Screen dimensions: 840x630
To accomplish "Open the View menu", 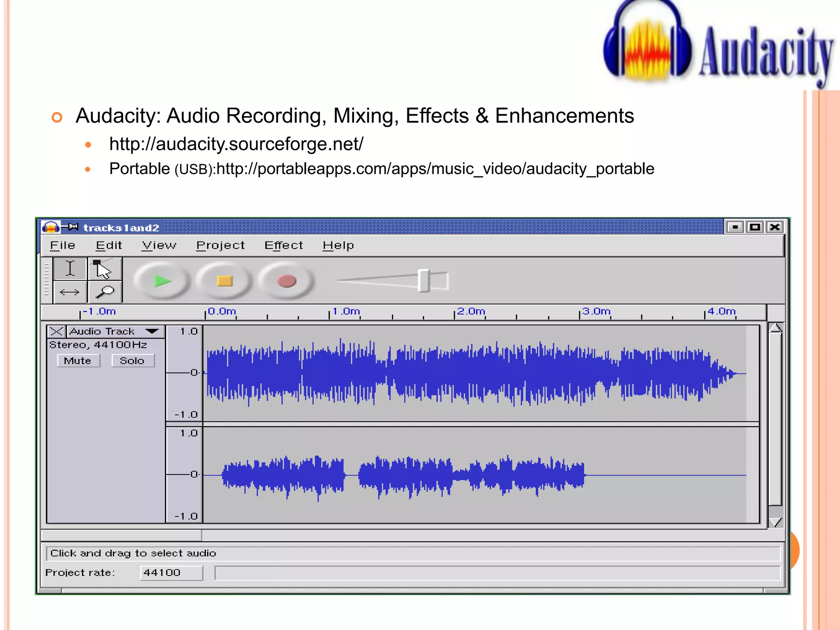I will click(x=159, y=245).
